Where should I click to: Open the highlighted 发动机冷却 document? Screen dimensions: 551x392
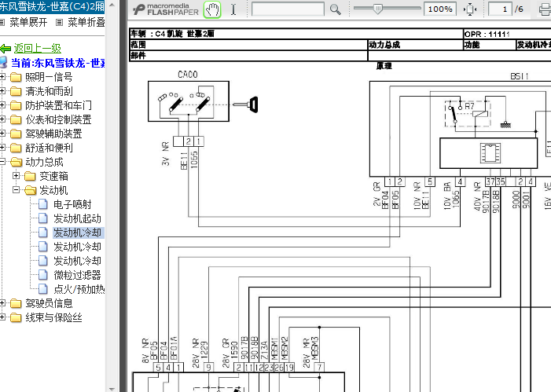[x=78, y=233]
